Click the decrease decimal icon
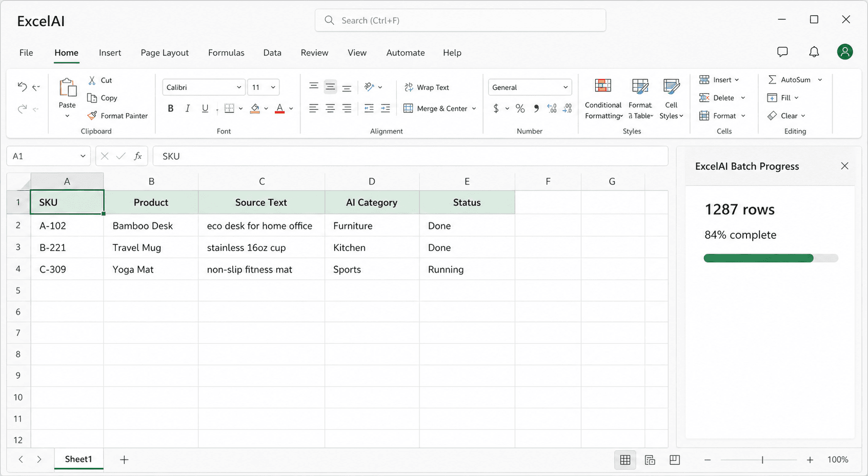868x476 pixels. click(x=567, y=108)
